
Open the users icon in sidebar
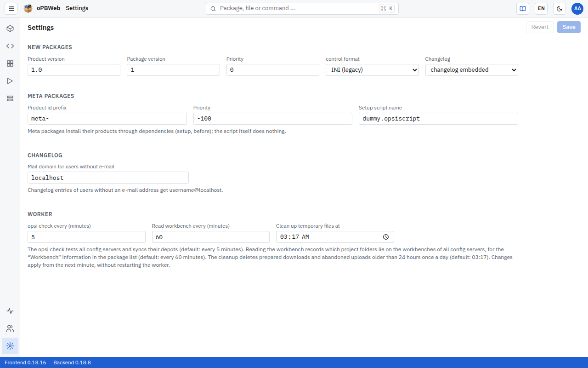tap(10, 328)
